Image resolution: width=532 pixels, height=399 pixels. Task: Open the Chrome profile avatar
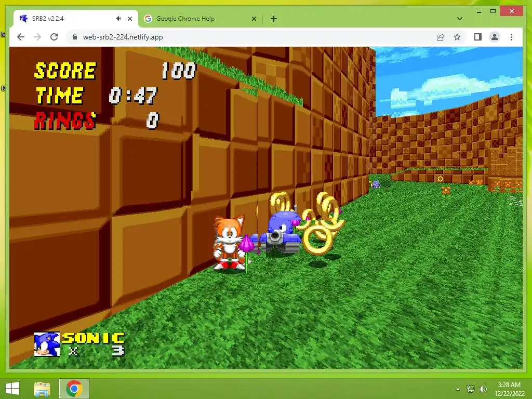pos(495,37)
